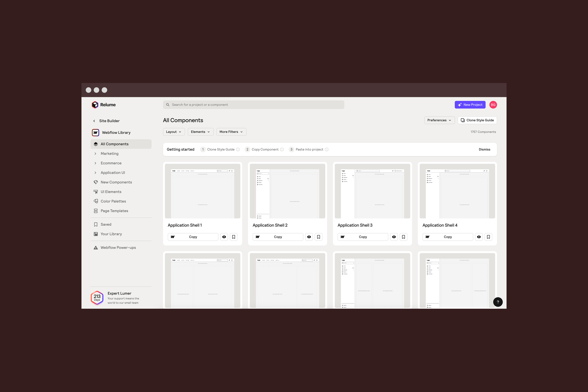Select Saved in the sidebar
Image resolution: width=588 pixels, height=392 pixels.
click(x=106, y=225)
